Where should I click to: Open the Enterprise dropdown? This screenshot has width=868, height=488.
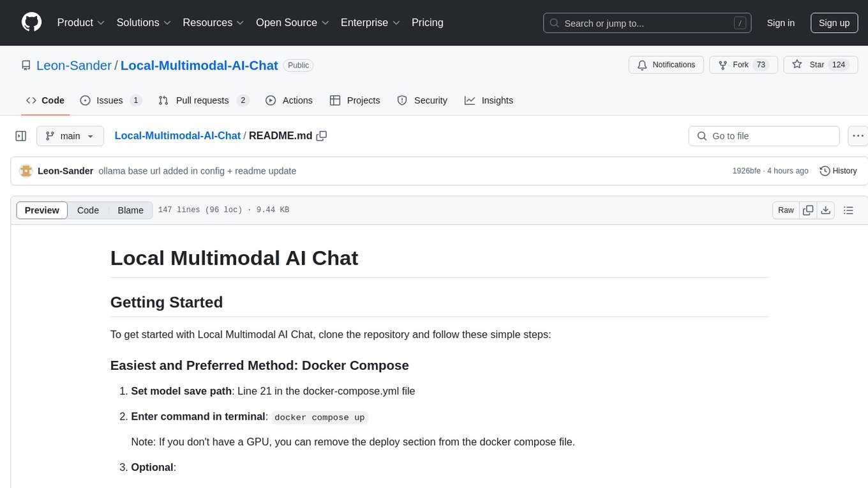tap(370, 22)
